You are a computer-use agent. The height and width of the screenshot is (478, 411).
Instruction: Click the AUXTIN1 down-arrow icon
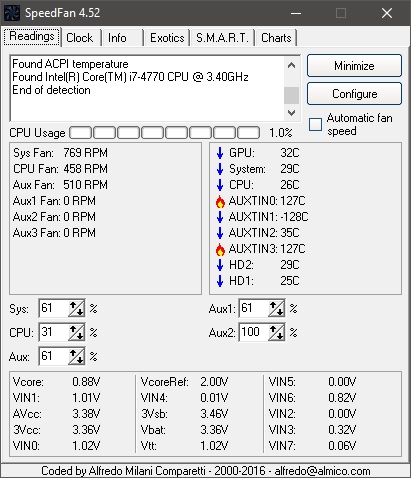pyautogui.click(x=220, y=217)
